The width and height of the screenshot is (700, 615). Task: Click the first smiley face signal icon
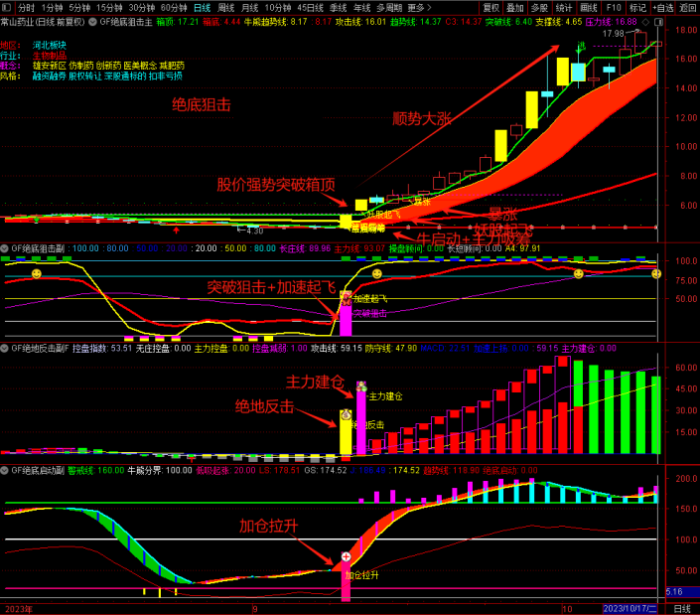pos(36,273)
